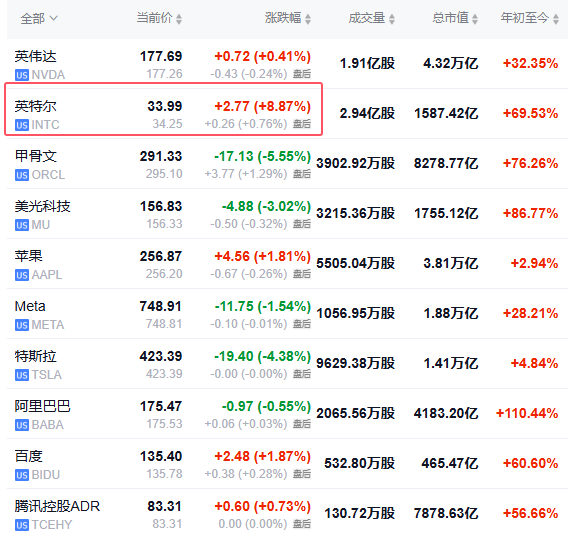This screenshot has height=538, width=568.
Task: Click 百度 BIDU stock name
Action: (x=29, y=456)
